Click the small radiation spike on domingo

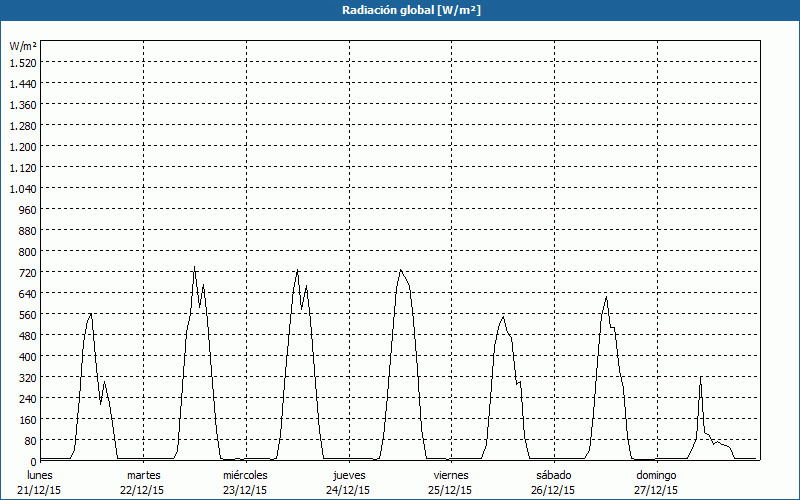coord(700,378)
